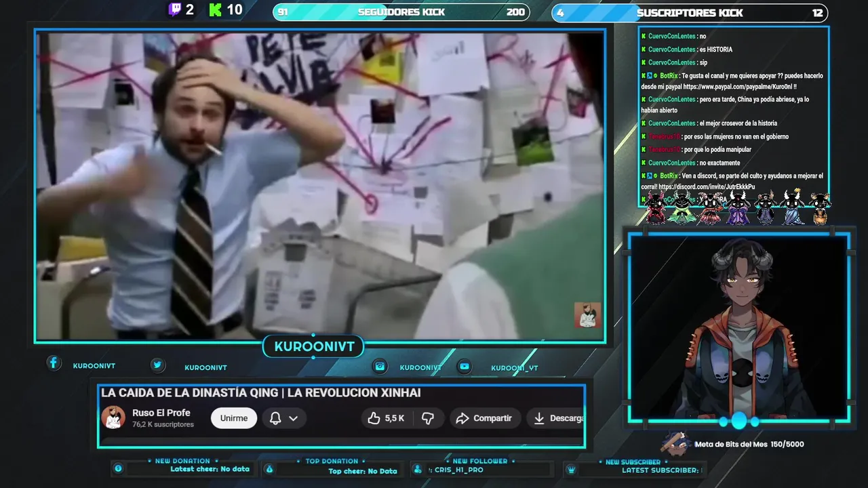868x488 pixels.
Task: Click the green-cloaked pixel sheep character
Action: pyautogui.click(x=682, y=208)
